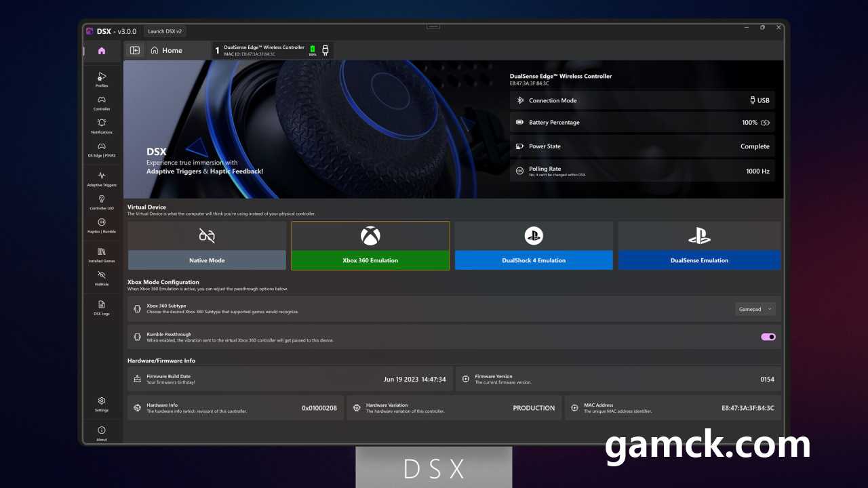Disable the Rumble Passthrough toggle

pos(768,337)
